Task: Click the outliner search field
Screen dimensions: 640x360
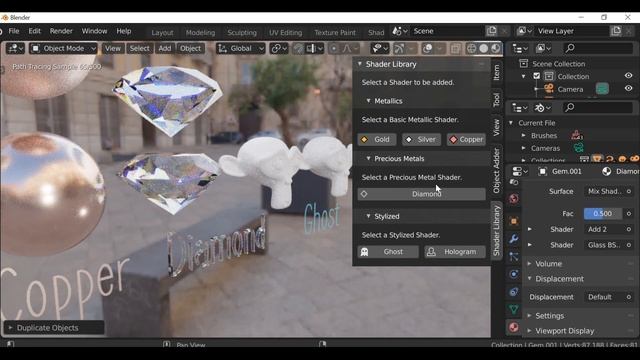Action: (x=598, y=49)
